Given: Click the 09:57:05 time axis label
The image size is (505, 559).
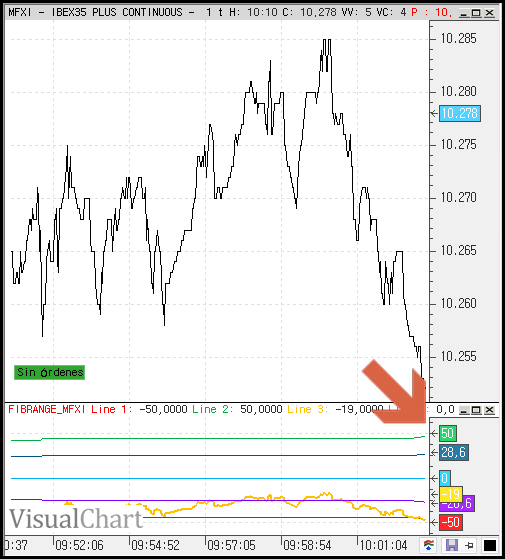Looking at the screenshot, I should [x=231, y=545].
